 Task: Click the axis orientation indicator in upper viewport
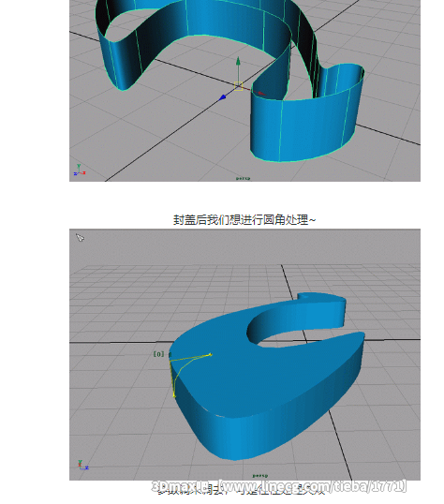click(80, 170)
